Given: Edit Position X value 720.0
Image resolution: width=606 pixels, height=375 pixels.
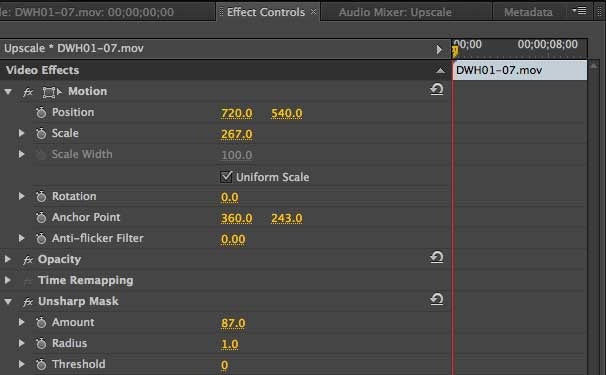Looking at the screenshot, I should click(x=237, y=113).
